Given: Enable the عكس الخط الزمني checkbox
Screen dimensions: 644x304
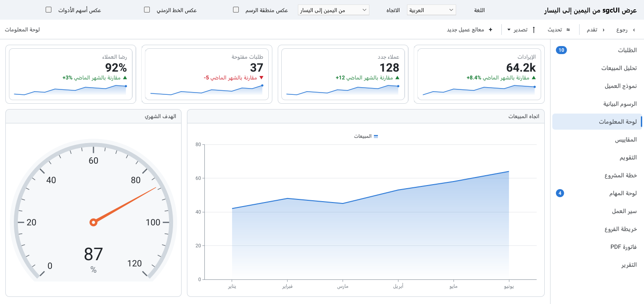Looking at the screenshot, I should point(147,10).
